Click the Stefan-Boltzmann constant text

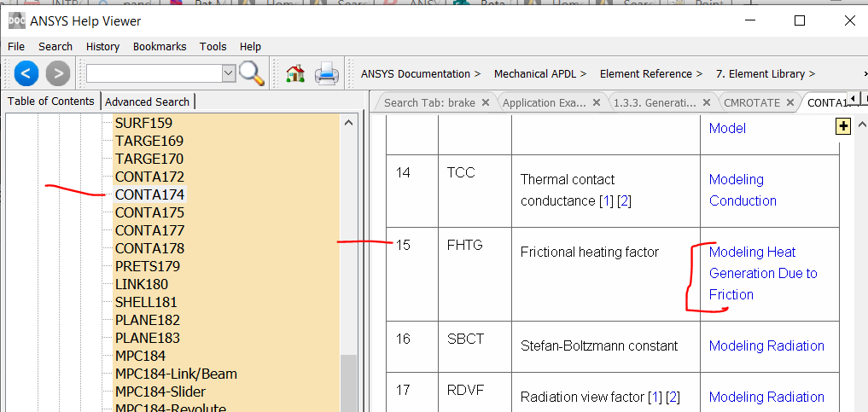599,346
